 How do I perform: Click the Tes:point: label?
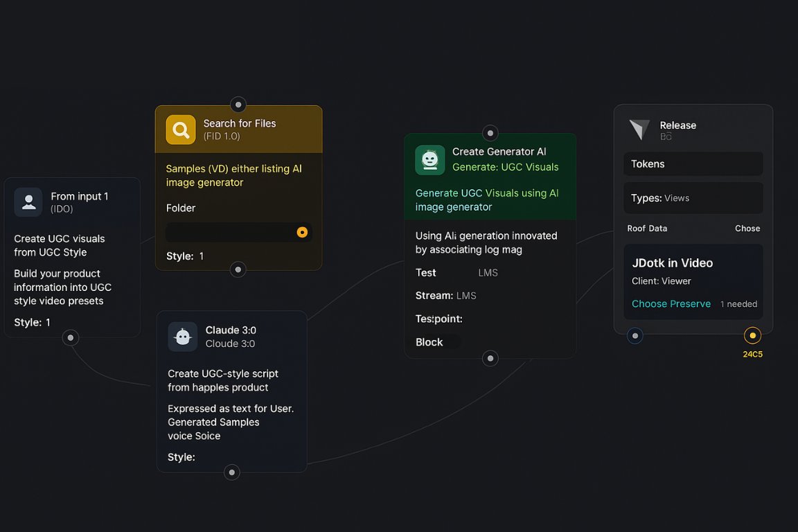click(438, 319)
